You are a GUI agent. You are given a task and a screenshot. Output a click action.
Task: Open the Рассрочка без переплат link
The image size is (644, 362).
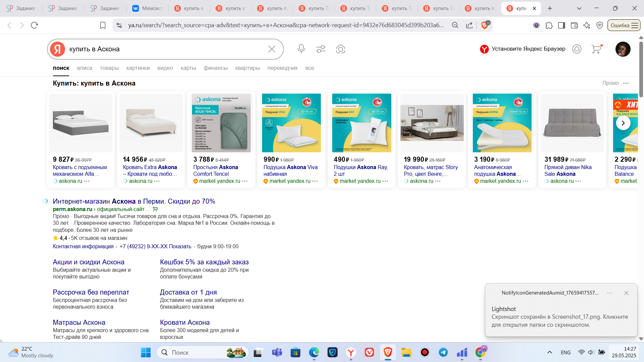91,292
